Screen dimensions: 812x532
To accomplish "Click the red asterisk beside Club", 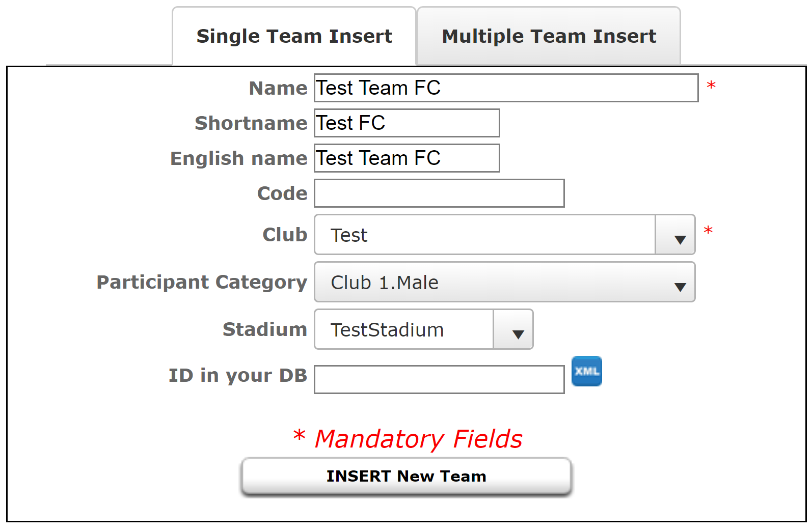I will tap(708, 231).
